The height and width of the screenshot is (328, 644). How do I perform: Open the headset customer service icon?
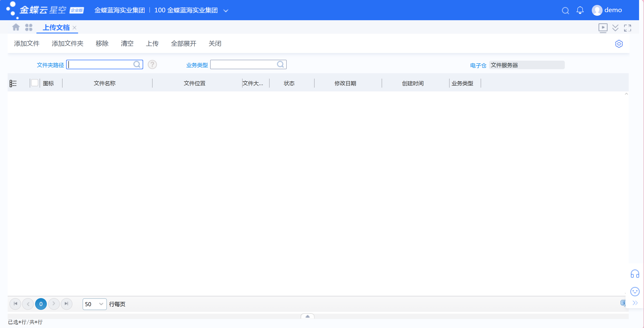pyautogui.click(x=635, y=274)
